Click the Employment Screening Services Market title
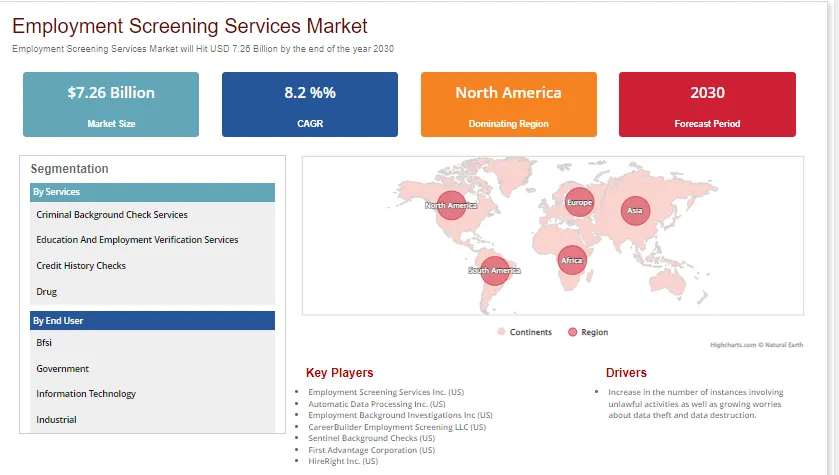Viewport: 839px width, 475px height. tap(189, 26)
